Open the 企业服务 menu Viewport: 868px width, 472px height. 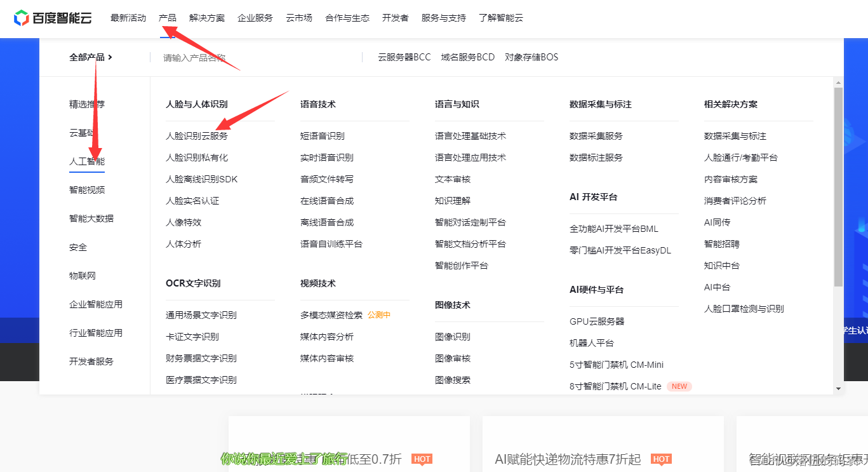click(x=255, y=18)
